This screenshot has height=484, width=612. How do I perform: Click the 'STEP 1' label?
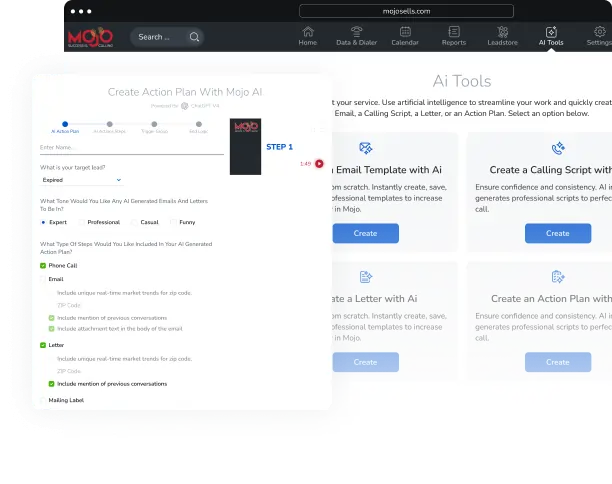[279, 147]
